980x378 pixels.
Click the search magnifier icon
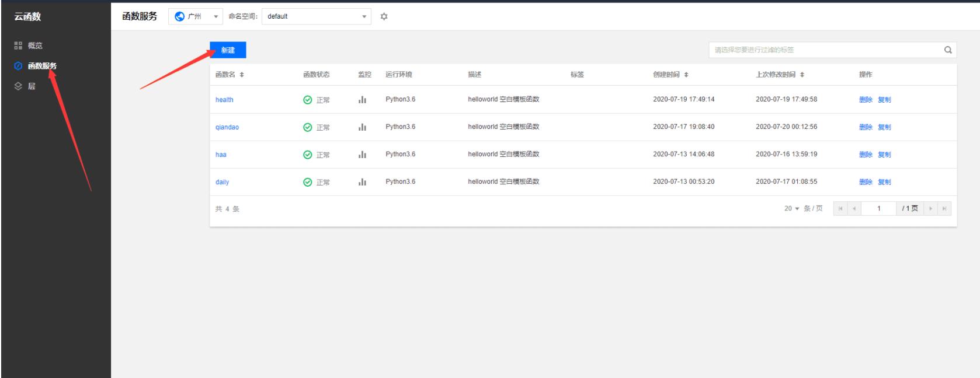coord(948,50)
